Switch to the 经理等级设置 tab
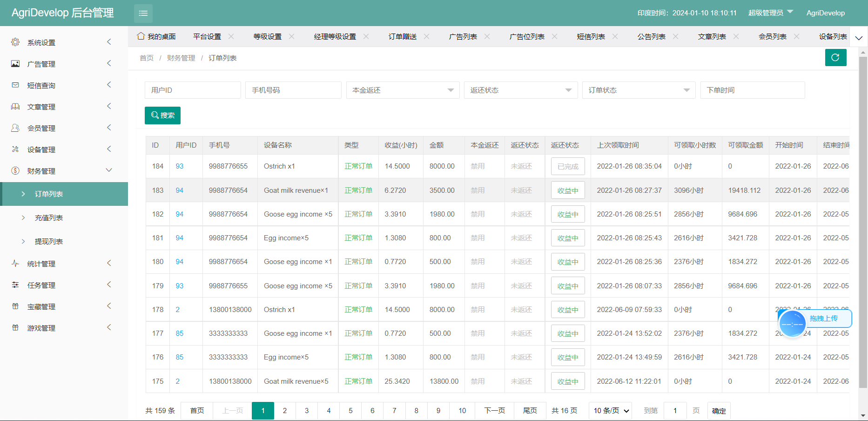The image size is (868, 421). coord(335,36)
